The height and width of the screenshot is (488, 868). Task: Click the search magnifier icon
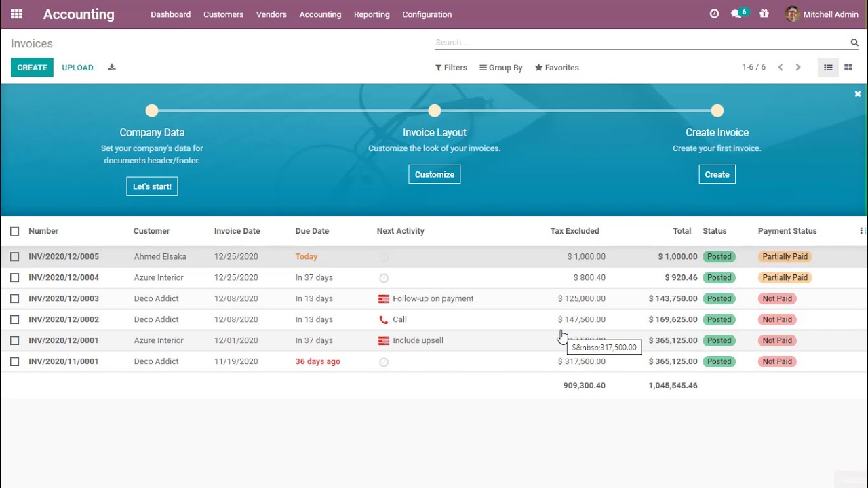click(854, 42)
